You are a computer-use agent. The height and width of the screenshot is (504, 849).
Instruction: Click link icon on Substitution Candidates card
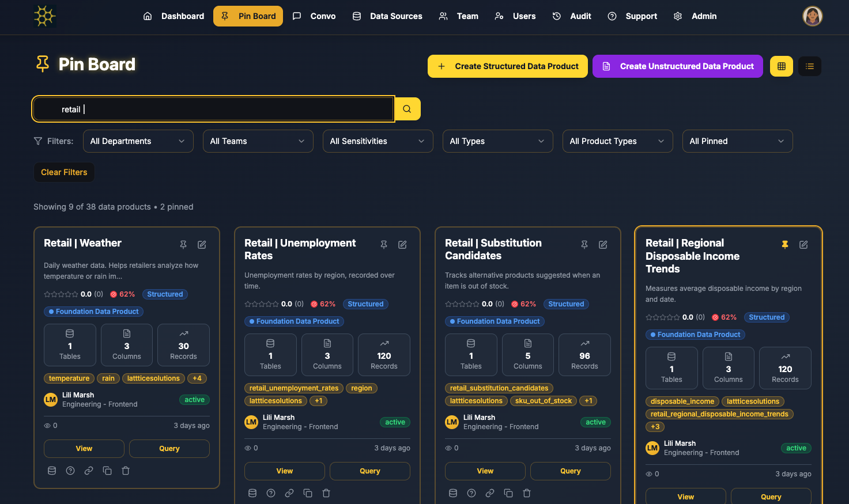[x=490, y=493]
